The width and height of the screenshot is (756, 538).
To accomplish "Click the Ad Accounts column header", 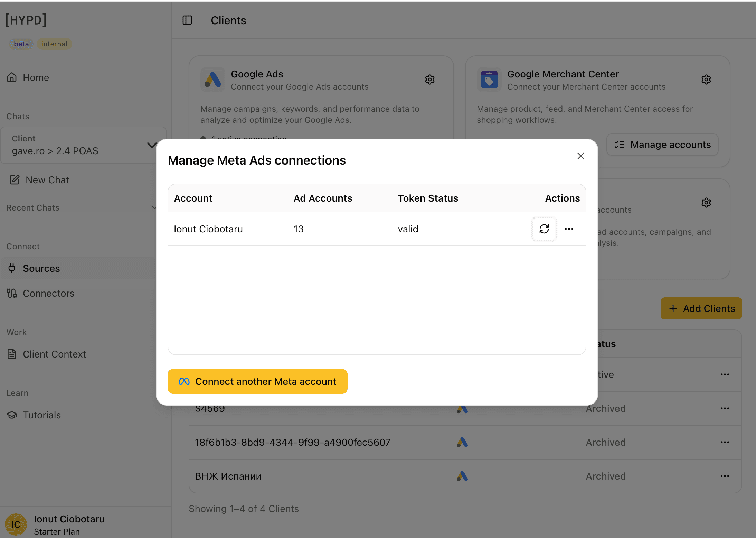I will [323, 198].
